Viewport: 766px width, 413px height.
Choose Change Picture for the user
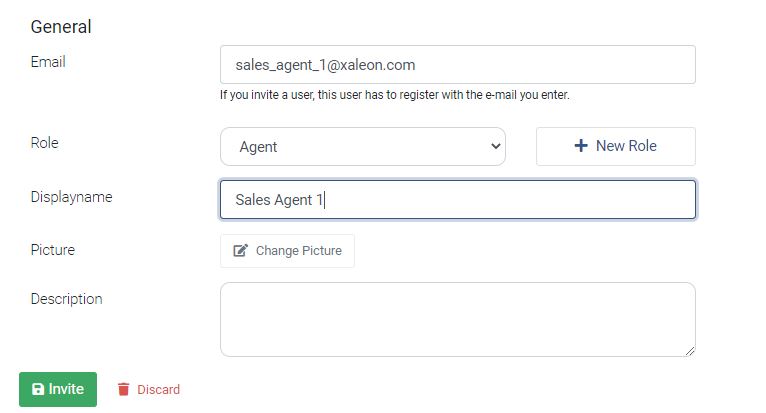coord(287,251)
